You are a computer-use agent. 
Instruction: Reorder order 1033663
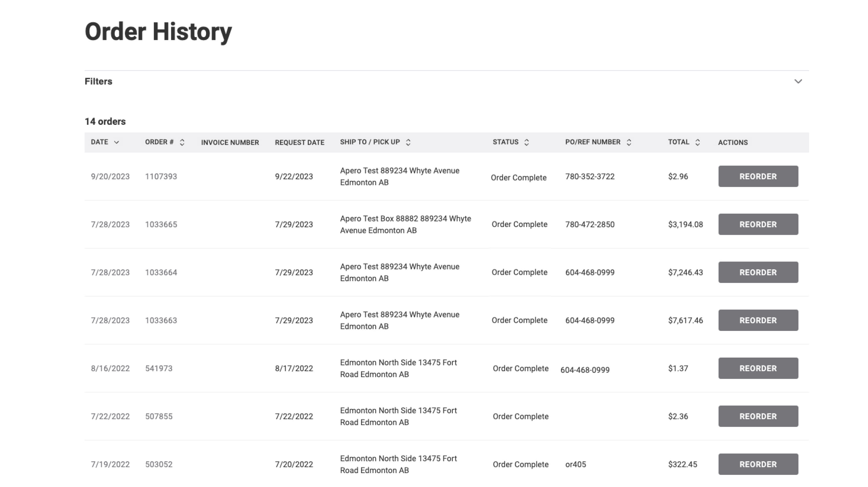(758, 320)
